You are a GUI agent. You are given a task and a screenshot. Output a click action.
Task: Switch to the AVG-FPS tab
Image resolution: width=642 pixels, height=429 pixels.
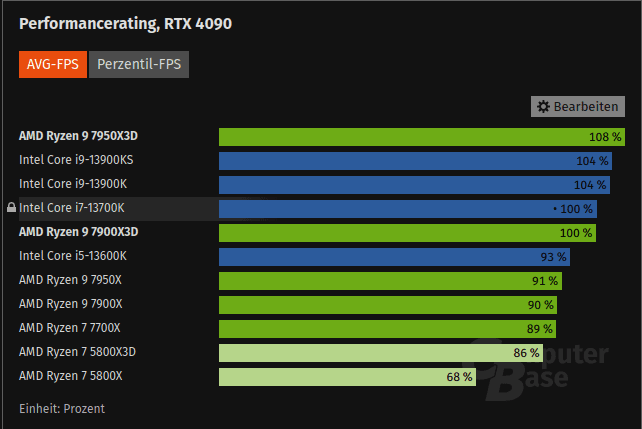click(52, 65)
